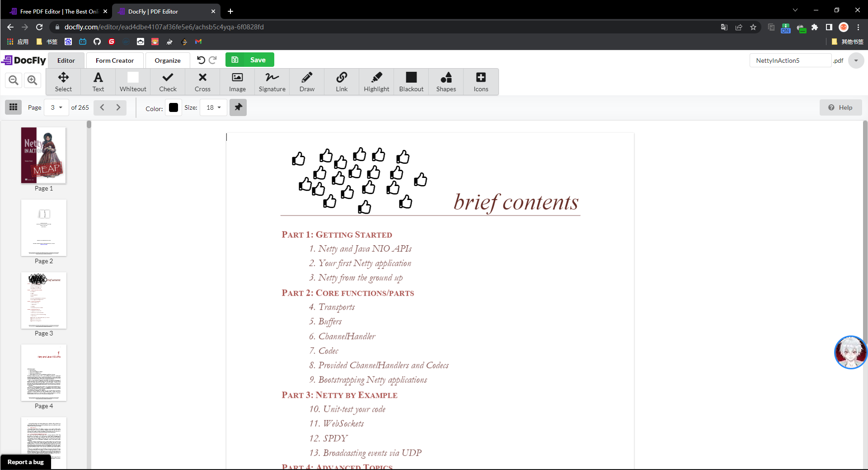Click the green Save button
The height and width of the screenshot is (470, 868).
(250, 60)
